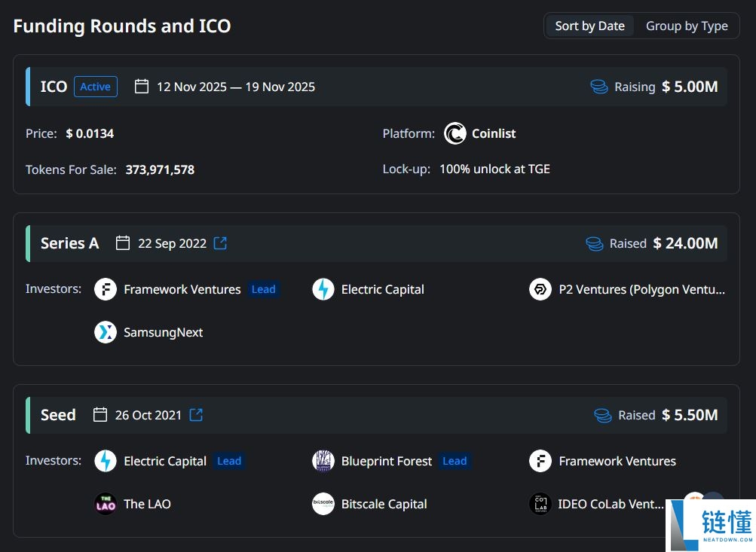This screenshot has width=756, height=552.
Task: Click the P2 Ventures logo icon
Action: click(x=540, y=289)
